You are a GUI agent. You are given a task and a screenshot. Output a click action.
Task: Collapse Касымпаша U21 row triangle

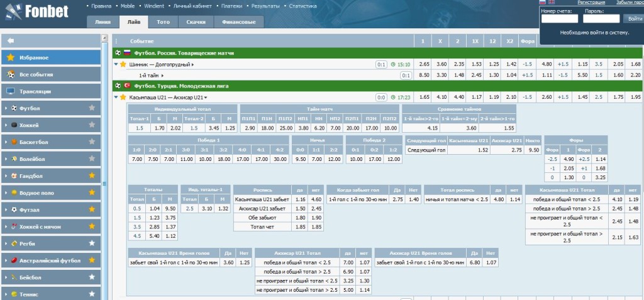click(x=116, y=97)
